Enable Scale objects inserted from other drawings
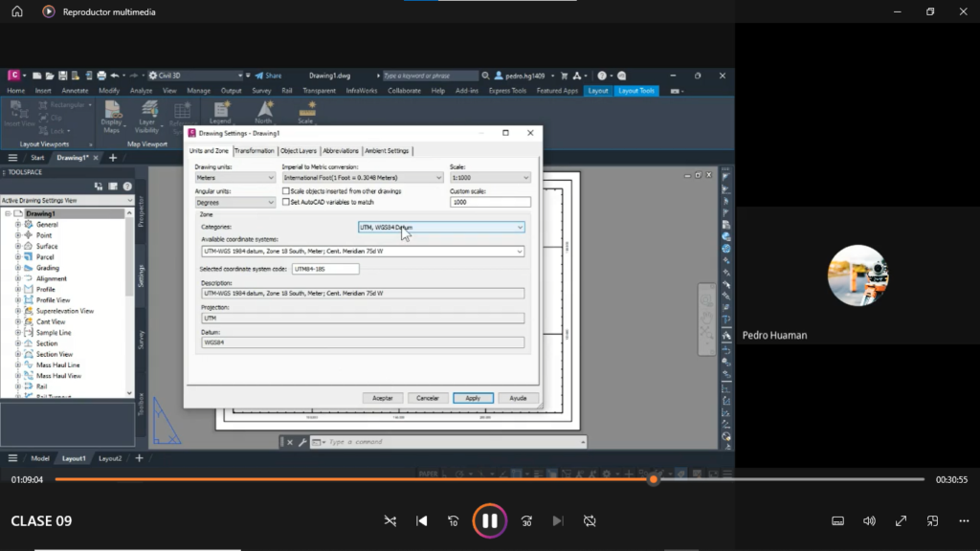The image size is (980, 551). click(x=286, y=190)
